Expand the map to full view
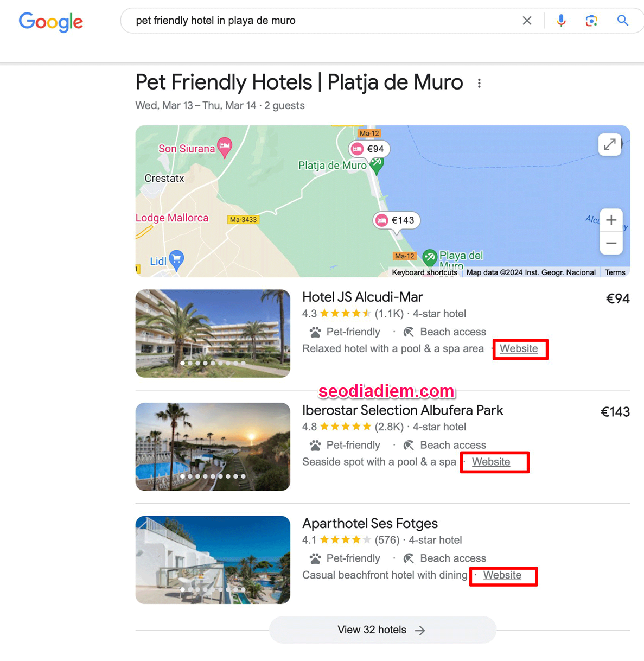This screenshot has width=644, height=661. point(610,144)
